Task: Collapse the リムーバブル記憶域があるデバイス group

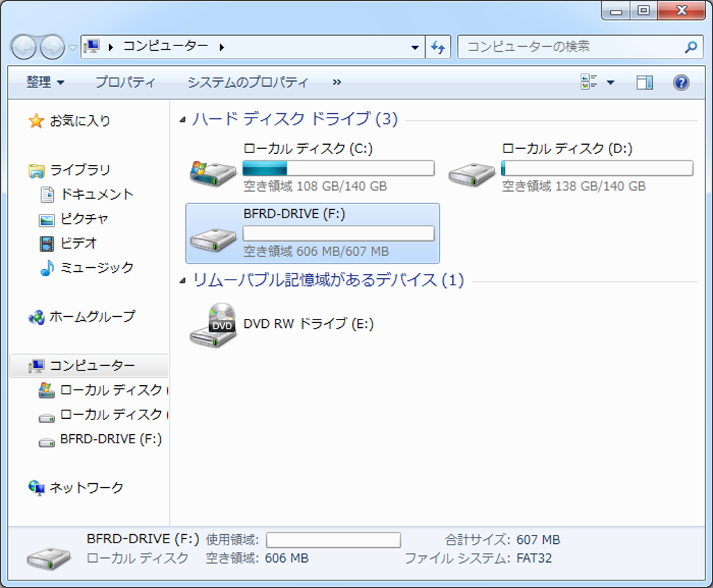Action: coord(182,280)
